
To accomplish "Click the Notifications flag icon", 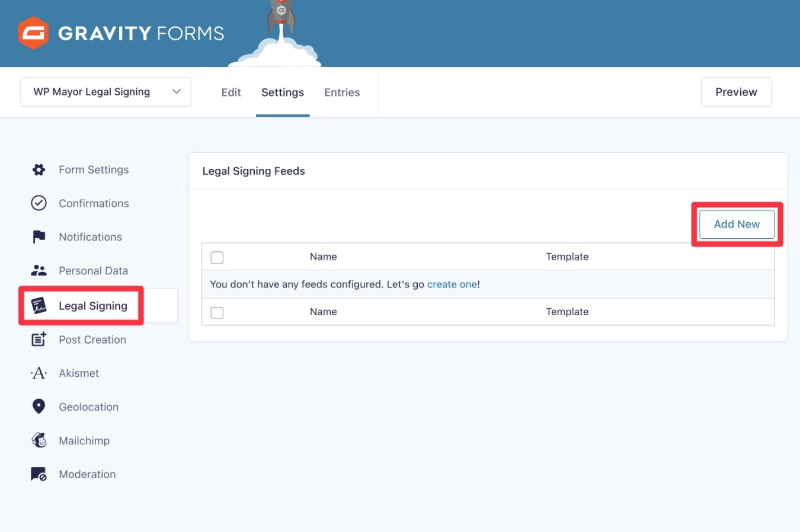I will [x=39, y=237].
